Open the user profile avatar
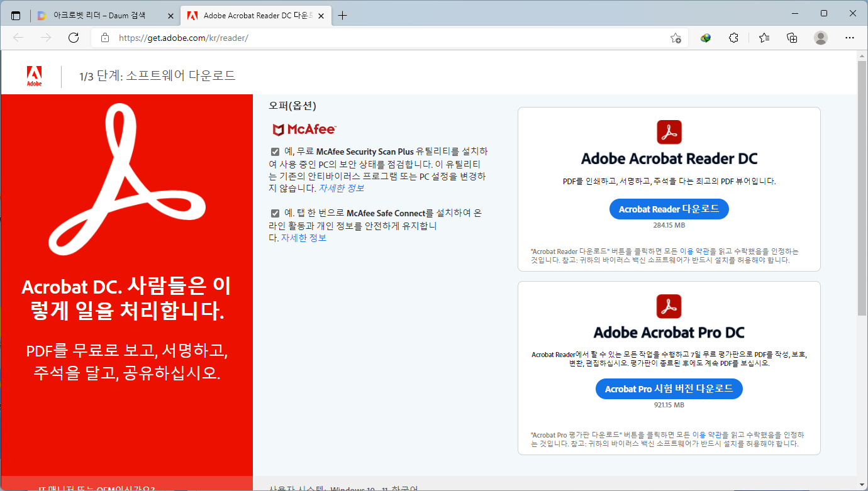This screenshot has width=868, height=491. 821,38
